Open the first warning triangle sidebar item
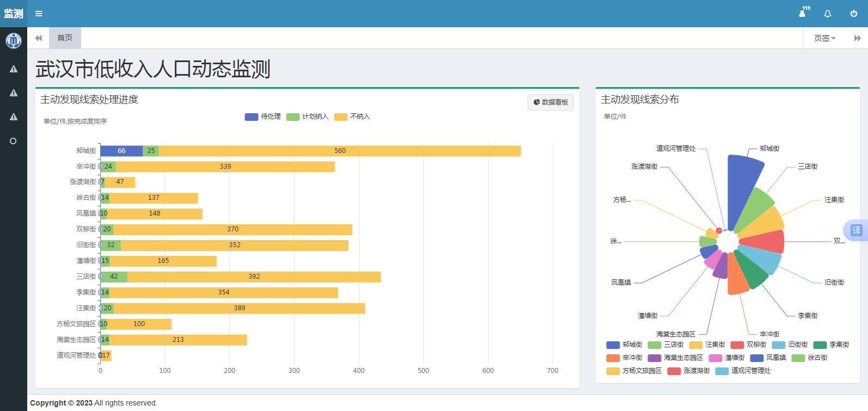Image resolution: width=868 pixels, height=411 pixels. pyautogui.click(x=14, y=69)
